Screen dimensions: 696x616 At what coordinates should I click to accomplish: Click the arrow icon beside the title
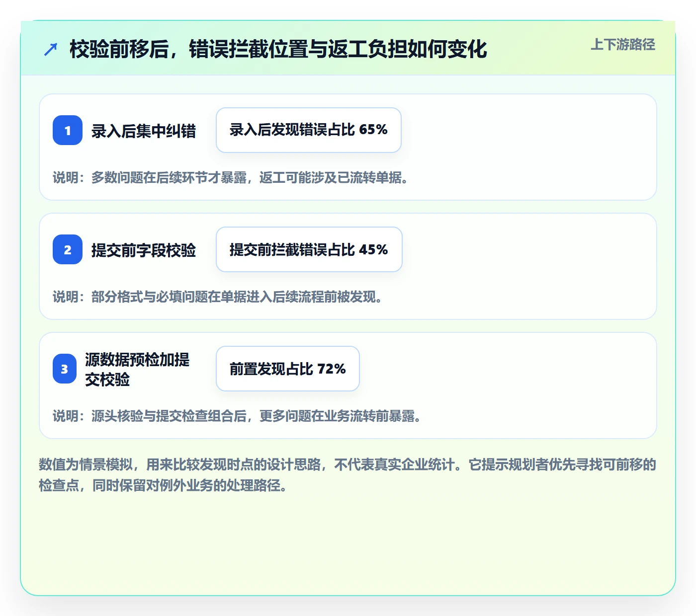point(51,49)
